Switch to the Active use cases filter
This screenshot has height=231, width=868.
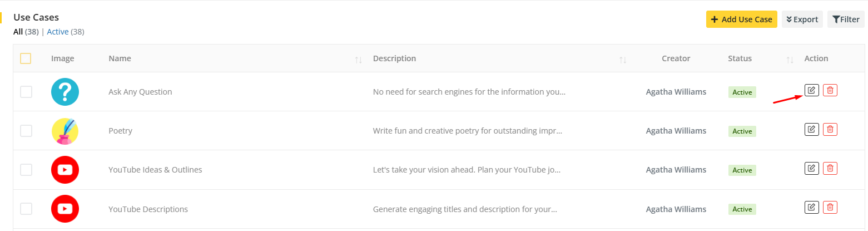pyautogui.click(x=57, y=32)
